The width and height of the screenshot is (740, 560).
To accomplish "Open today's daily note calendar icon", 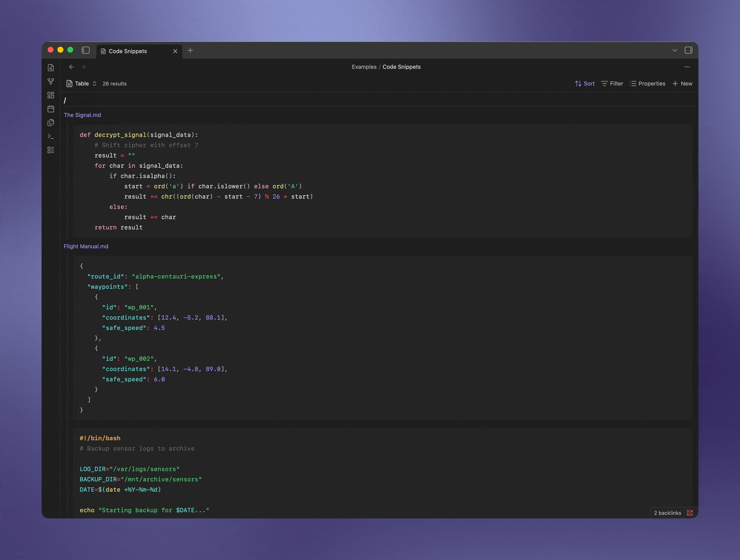I will point(51,109).
